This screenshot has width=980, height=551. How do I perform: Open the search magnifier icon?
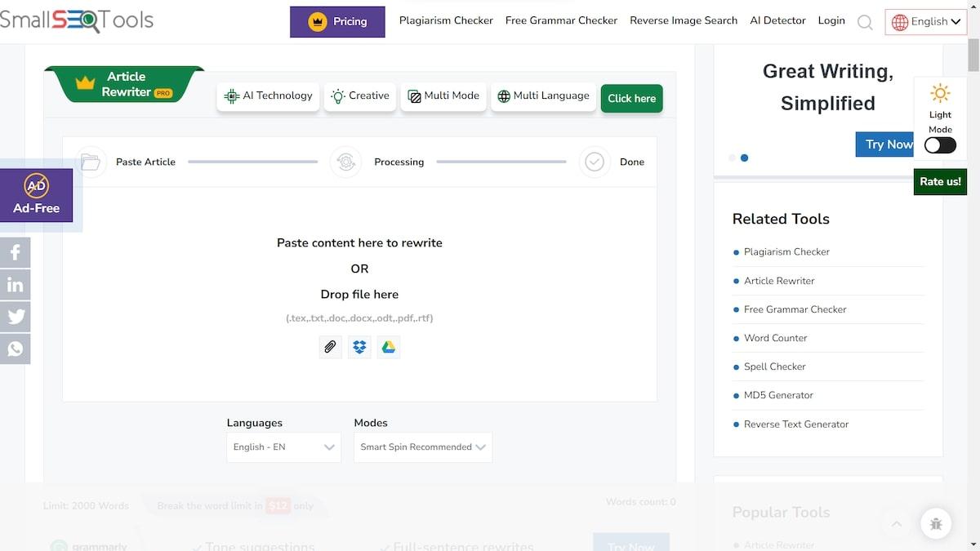pyautogui.click(x=865, y=22)
